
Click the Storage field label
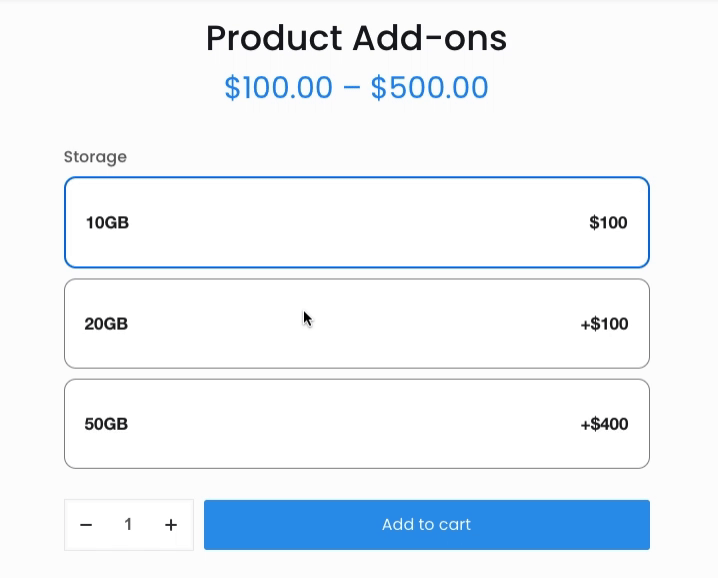point(95,157)
